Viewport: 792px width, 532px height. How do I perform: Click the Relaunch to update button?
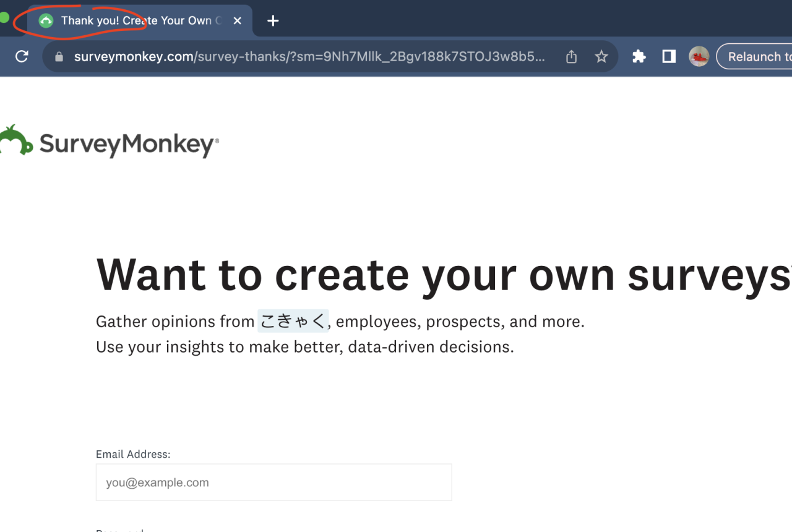754,57
